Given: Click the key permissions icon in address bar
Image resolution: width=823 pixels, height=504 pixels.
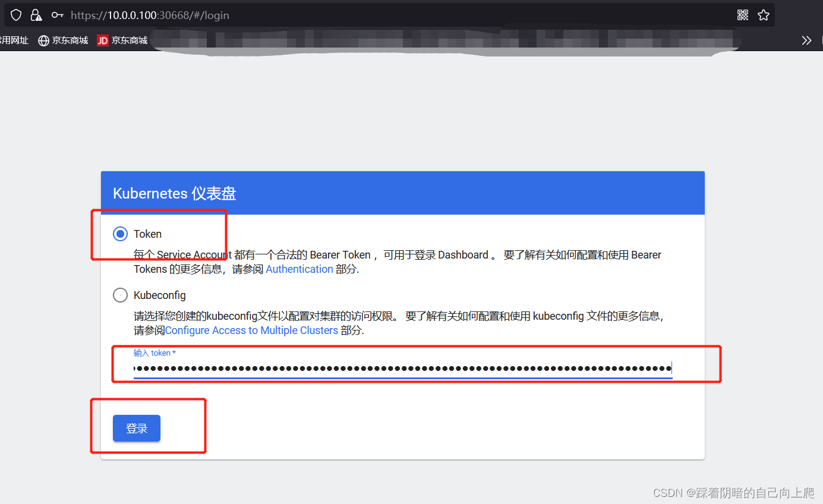Looking at the screenshot, I should coord(57,15).
